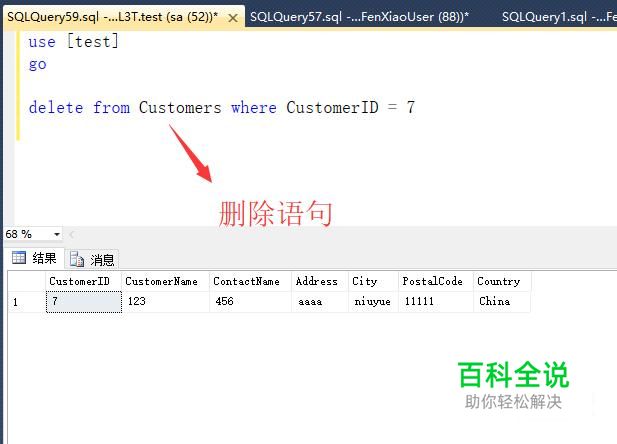This screenshot has height=444, width=617.
Task: Select the Country column header
Action: click(x=502, y=281)
